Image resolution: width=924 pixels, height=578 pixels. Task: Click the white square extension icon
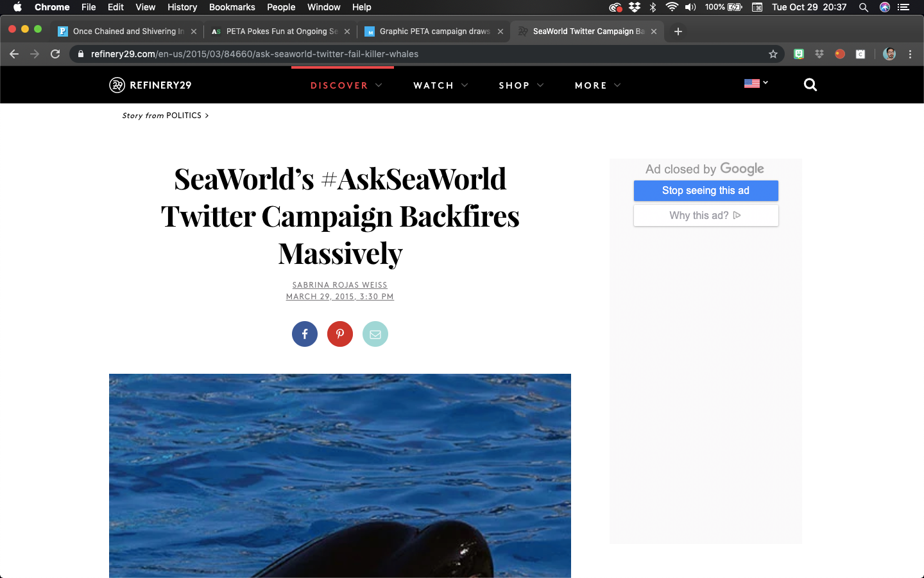860,54
